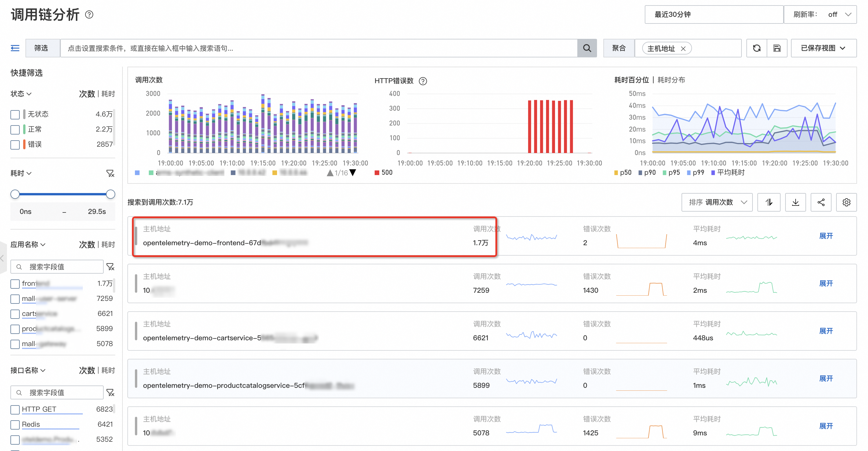The height and width of the screenshot is (451, 868).
Task: Switch 接口名称 section to 次数 view
Action: 87,370
